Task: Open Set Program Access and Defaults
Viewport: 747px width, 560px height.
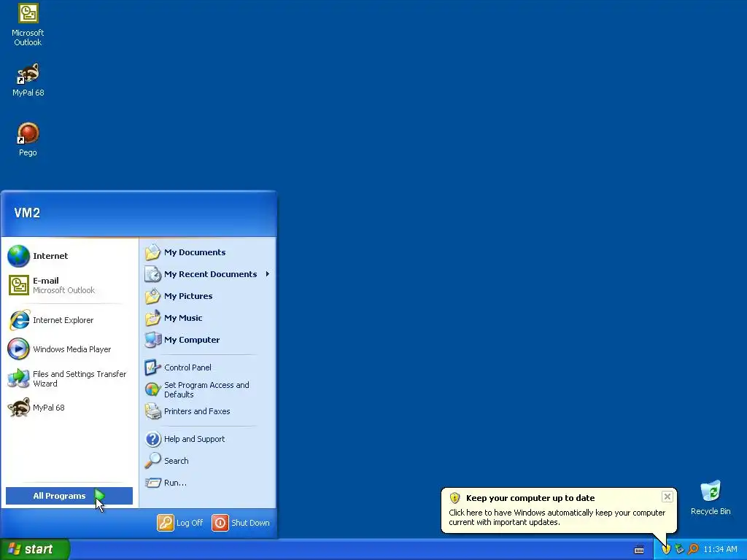Action: pos(208,389)
